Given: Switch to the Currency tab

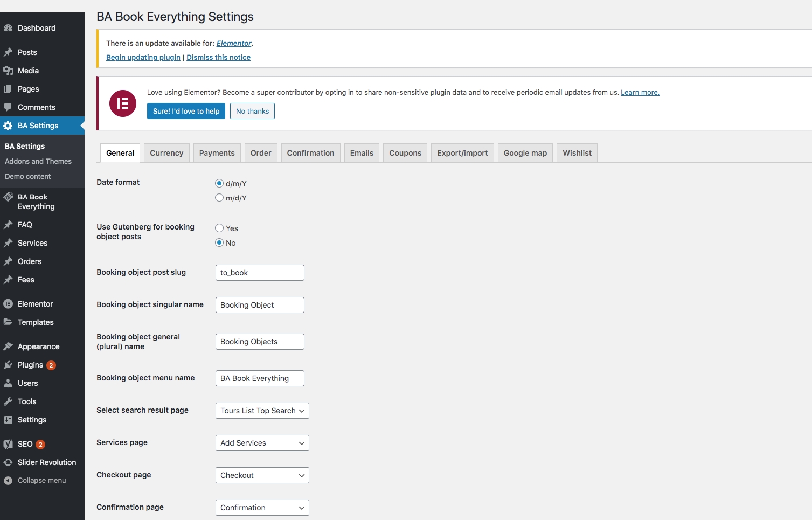Looking at the screenshot, I should tap(166, 153).
